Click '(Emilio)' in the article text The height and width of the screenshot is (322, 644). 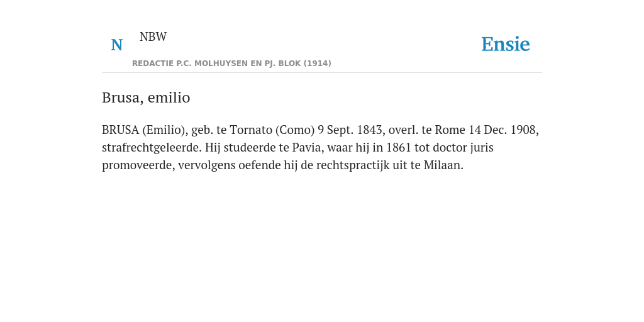pyautogui.click(x=165, y=130)
